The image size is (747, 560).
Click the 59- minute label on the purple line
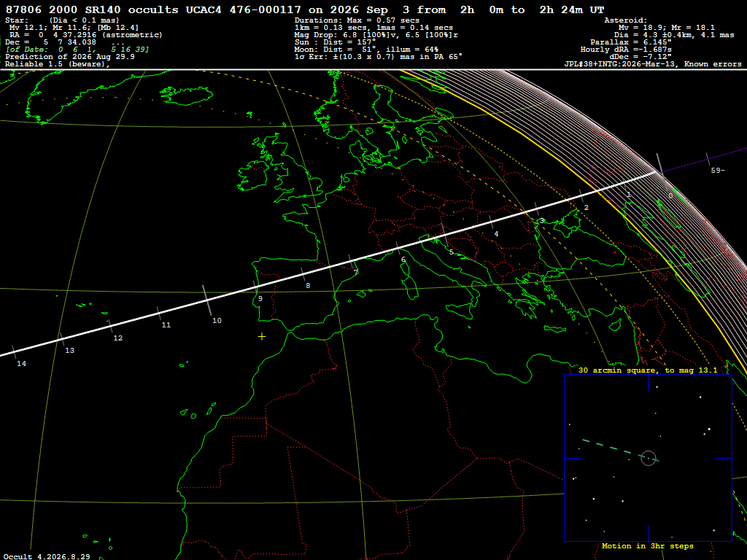coord(718,170)
